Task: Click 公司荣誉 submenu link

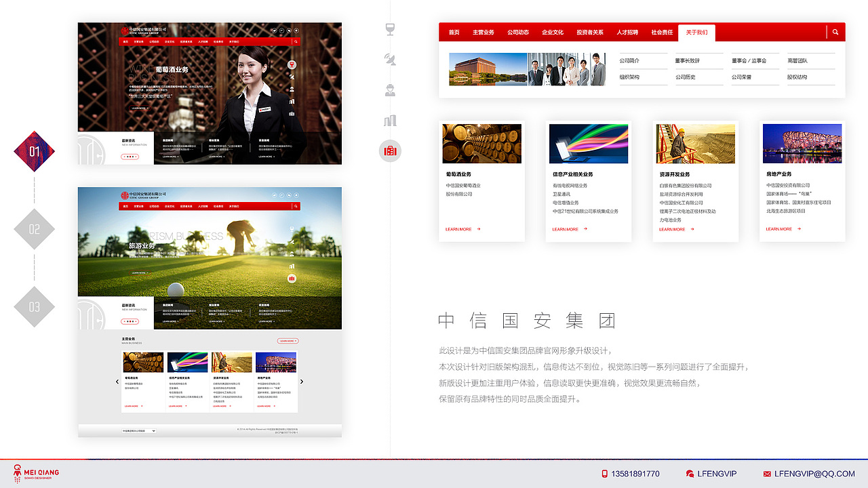Action: pyautogui.click(x=742, y=77)
